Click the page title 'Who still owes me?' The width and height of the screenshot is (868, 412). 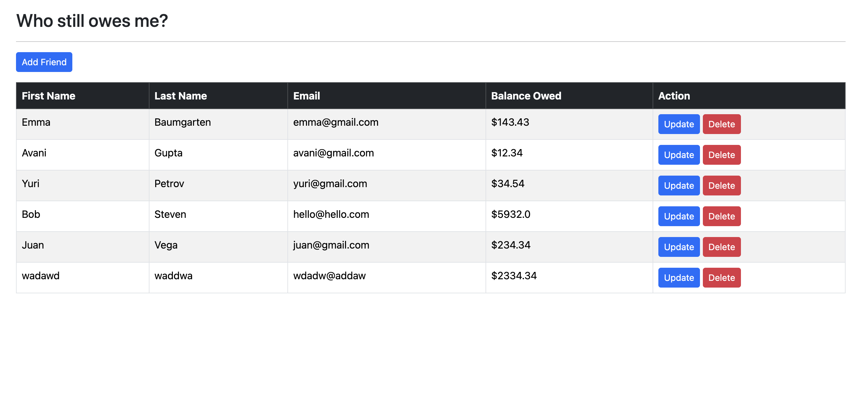(92, 21)
